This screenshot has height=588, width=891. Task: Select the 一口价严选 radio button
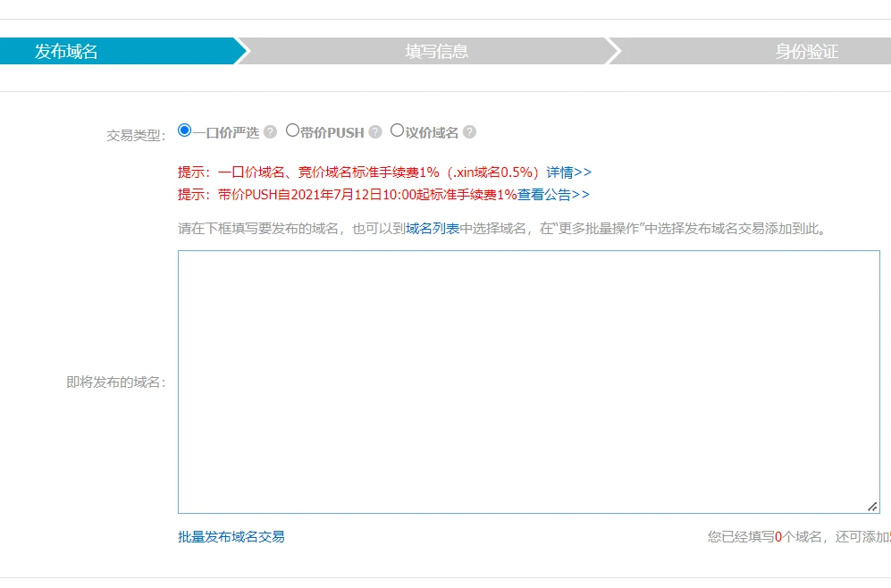coord(185,130)
